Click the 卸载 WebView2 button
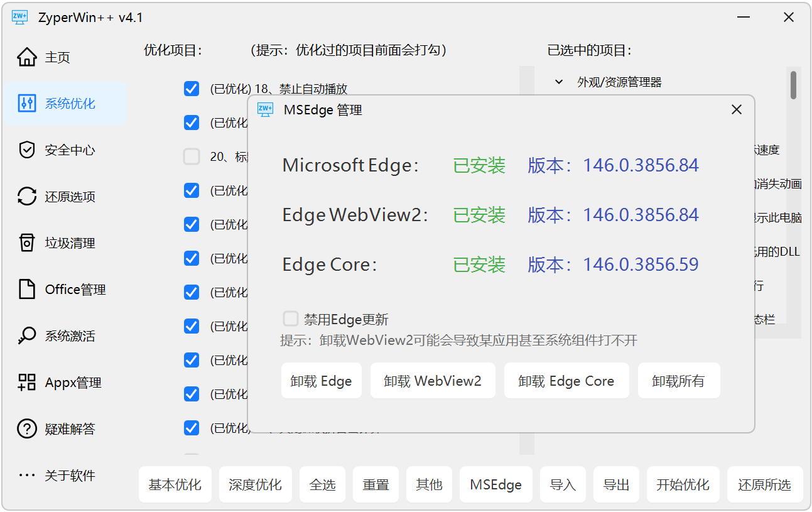 pos(433,381)
